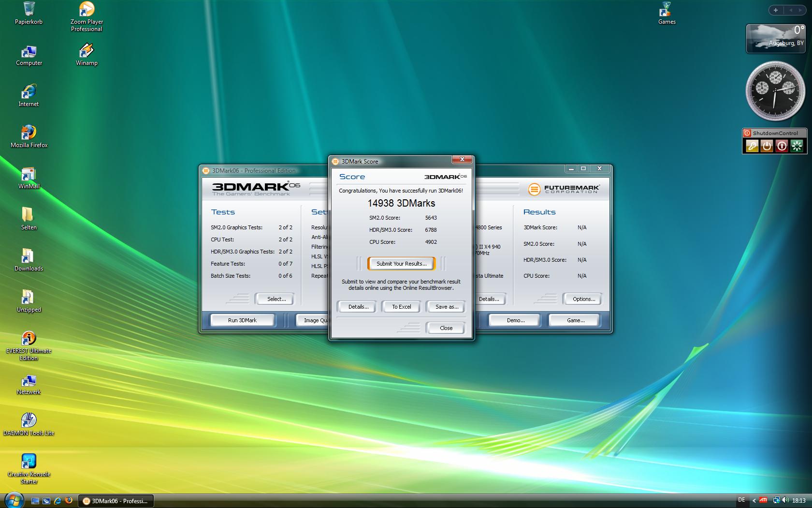Viewport: 812px width, 508px height.
Task: Click the Run 3DMark button
Action: click(x=242, y=320)
